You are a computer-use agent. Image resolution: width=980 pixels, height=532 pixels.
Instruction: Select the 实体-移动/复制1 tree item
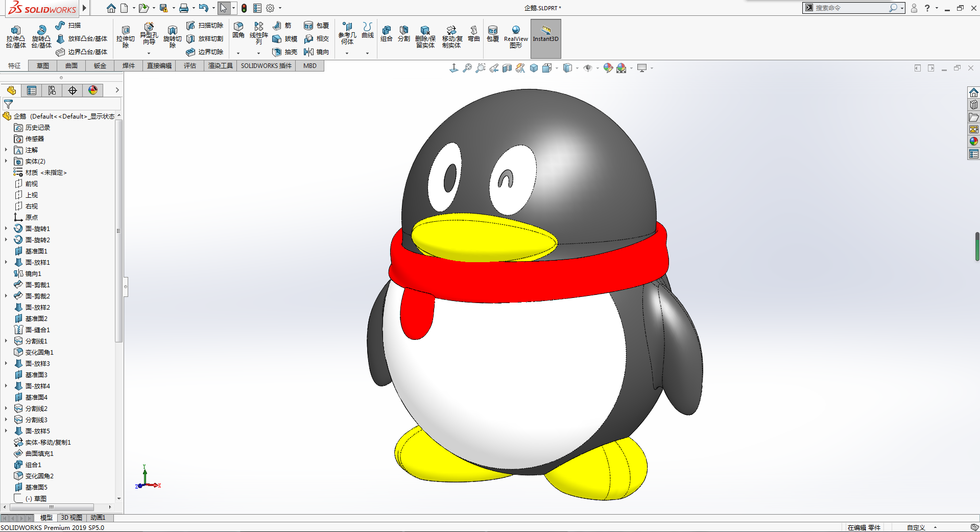click(x=42, y=442)
